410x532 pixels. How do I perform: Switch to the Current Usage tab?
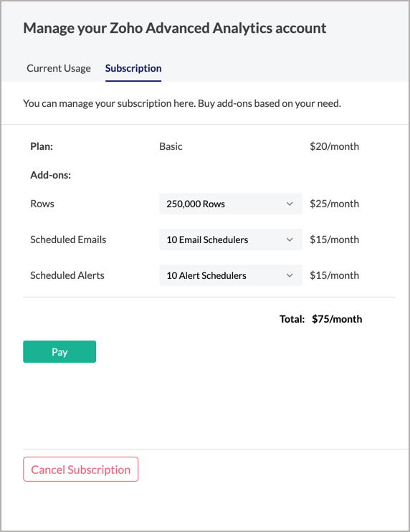(59, 69)
